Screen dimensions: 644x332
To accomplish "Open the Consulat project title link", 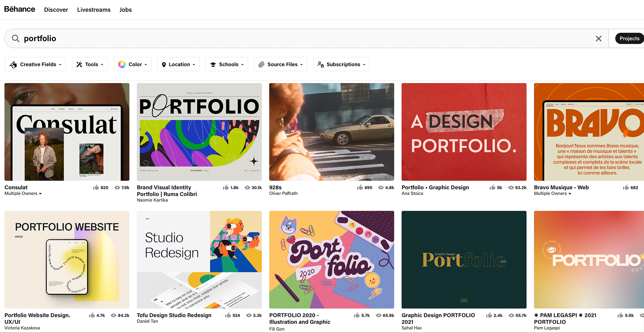I will 16,188.
